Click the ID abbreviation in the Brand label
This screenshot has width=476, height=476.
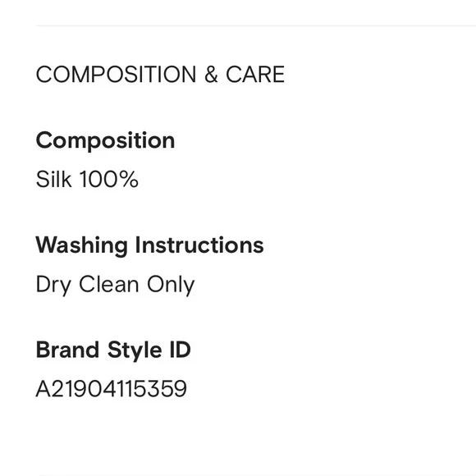coord(180,350)
